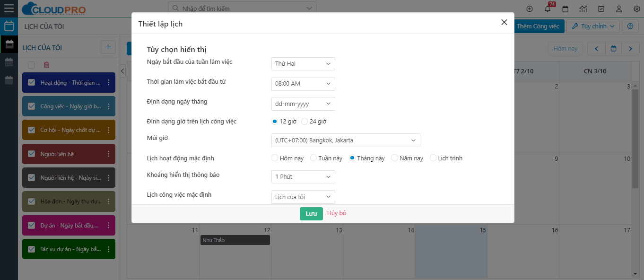The height and width of the screenshot is (280, 644).
Task: Open the hamburger main menu
Action: pyautogui.click(x=9, y=8)
